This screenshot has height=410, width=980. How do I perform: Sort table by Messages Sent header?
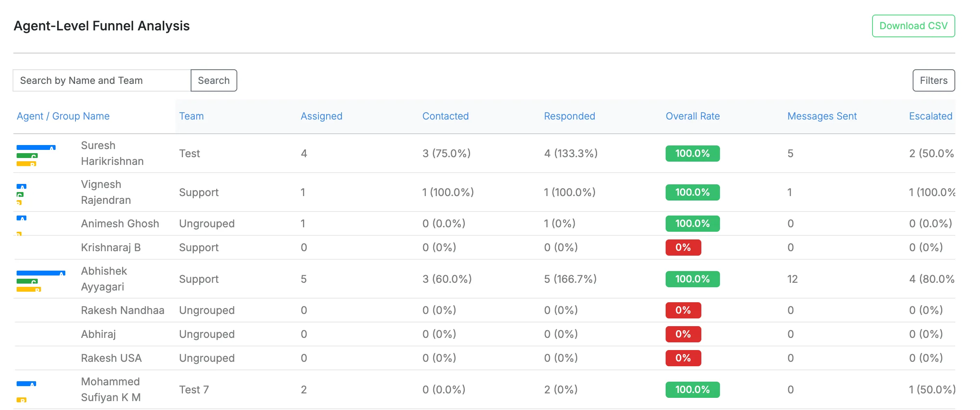point(822,116)
